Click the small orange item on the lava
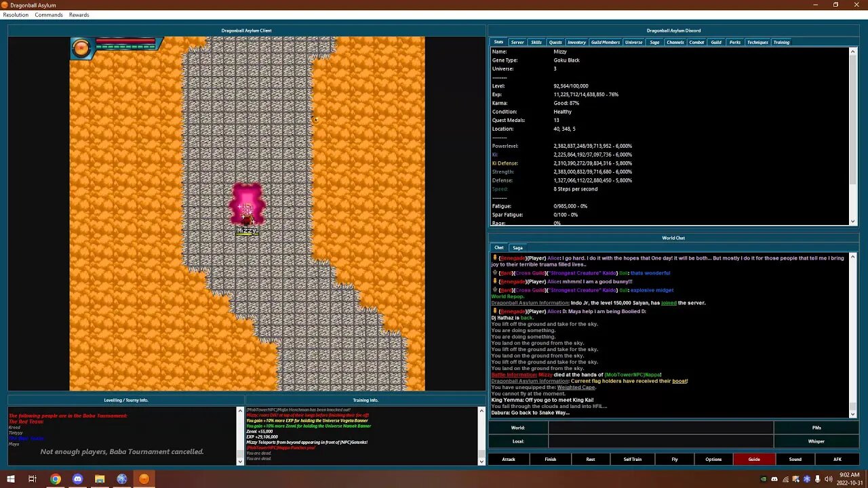The width and height of the screenshot is (868, 488). click(x=315, y=120)
